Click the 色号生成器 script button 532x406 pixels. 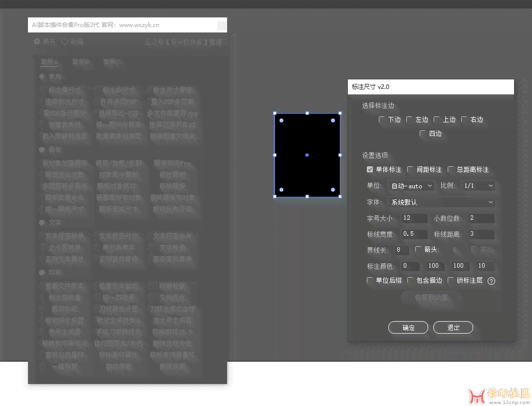[64, 332]
